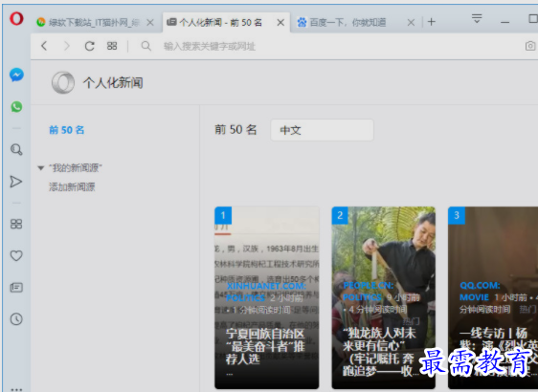Open a new tab with plus button
The image size is (538, 392).
[432, 22]
